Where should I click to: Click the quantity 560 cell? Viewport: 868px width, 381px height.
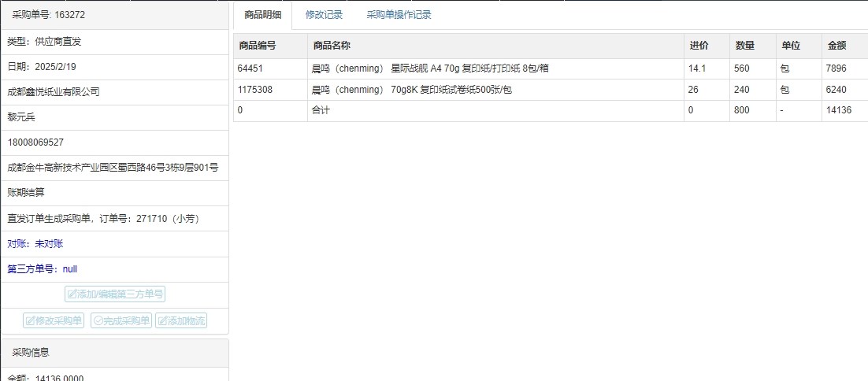coord(753,69)
